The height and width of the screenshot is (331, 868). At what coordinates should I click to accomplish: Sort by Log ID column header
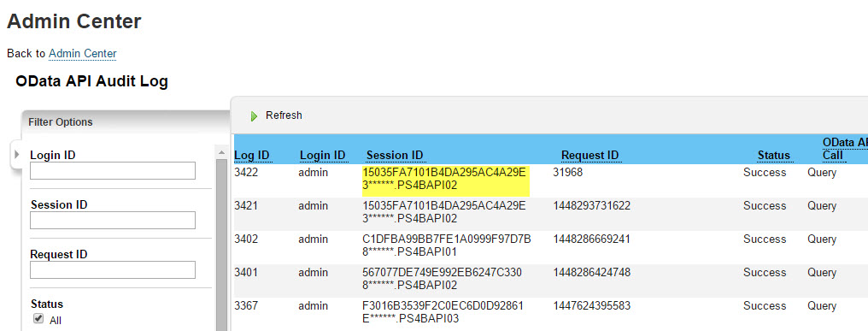tap(252, 156)
